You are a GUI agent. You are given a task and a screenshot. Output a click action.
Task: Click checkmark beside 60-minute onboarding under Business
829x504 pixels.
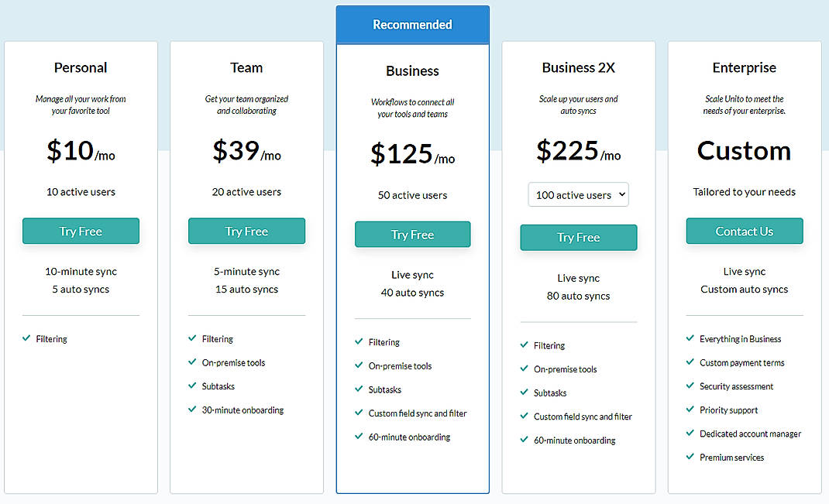(360, 437)
